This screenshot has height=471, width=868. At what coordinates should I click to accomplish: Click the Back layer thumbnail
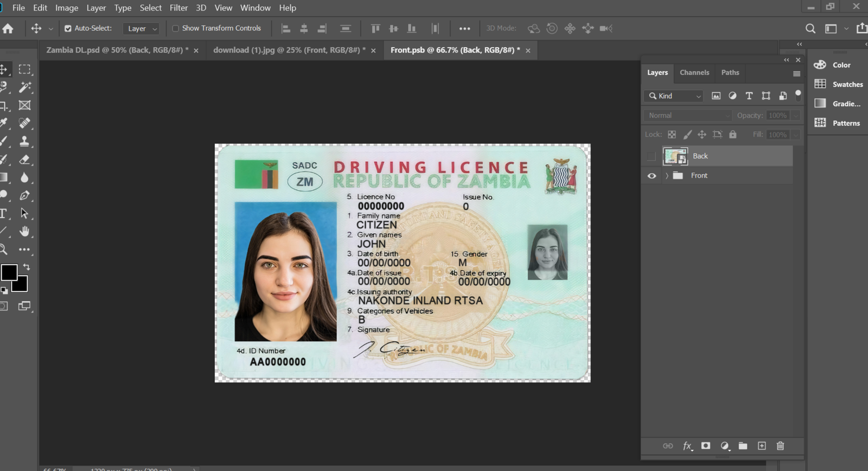tap(675, 156)
